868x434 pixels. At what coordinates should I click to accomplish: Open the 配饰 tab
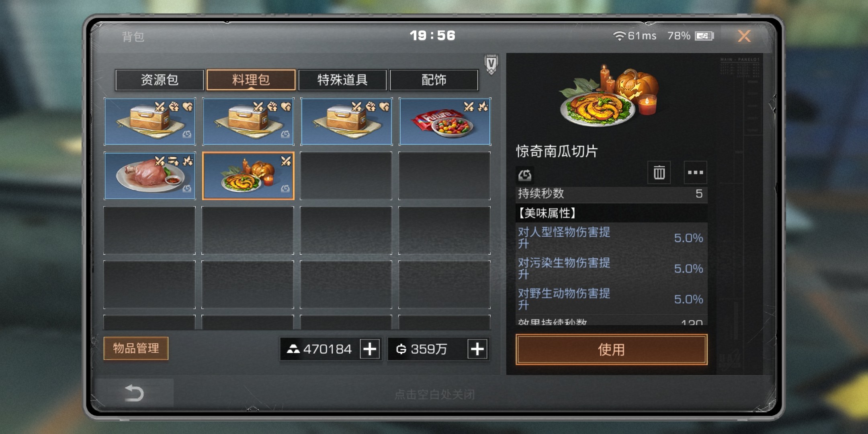point(434,80)
